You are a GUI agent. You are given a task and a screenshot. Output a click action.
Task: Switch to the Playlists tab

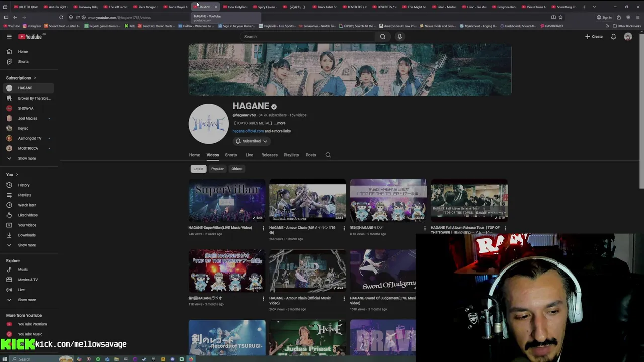(291, 155)
